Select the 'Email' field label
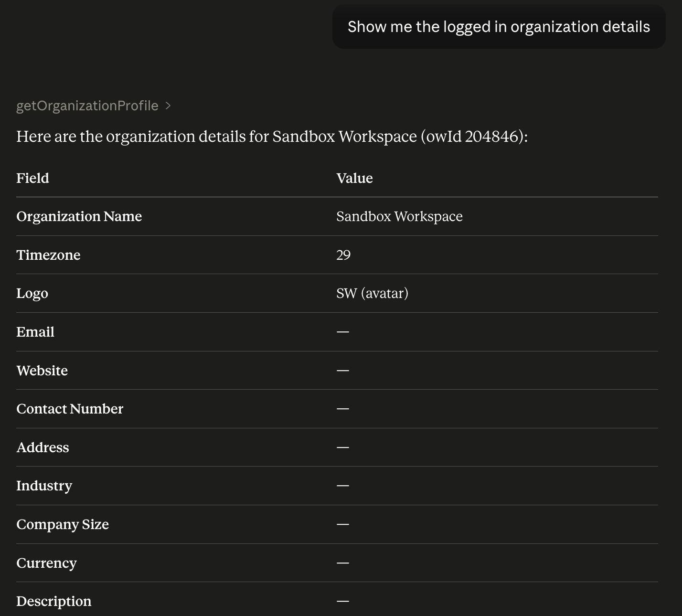Image resolution: width=682 pixels, height=616 pixels. 35,332
